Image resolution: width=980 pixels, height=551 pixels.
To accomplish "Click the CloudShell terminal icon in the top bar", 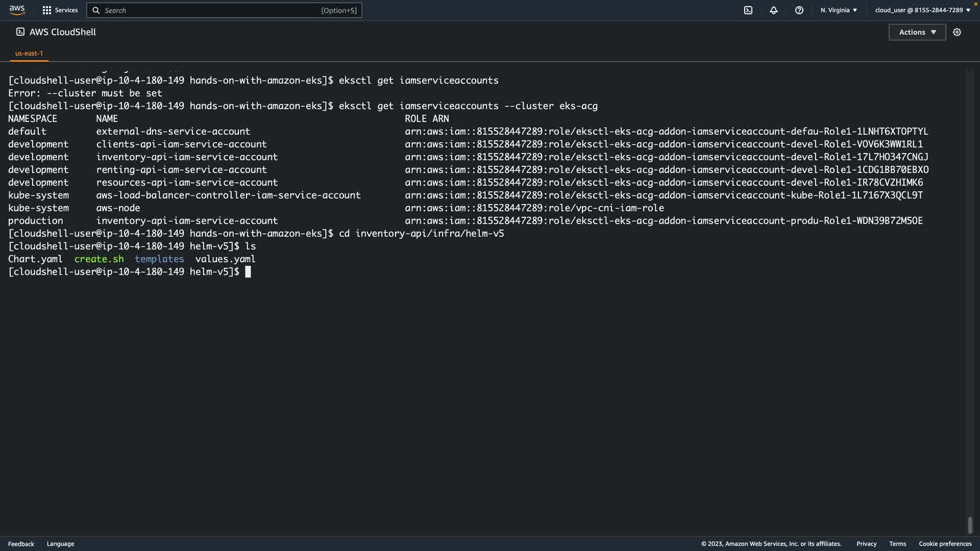I will 748,10.
